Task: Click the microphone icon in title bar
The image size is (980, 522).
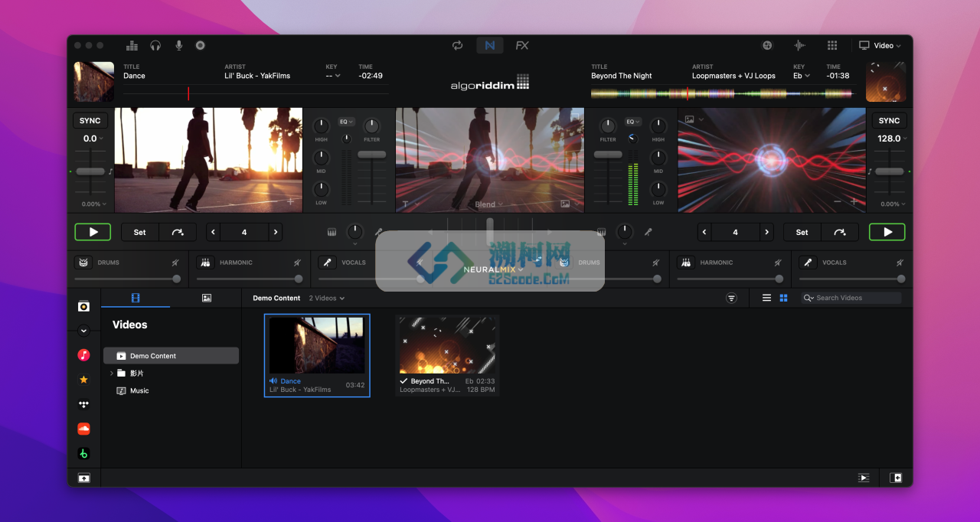Action: coord(179,45)
